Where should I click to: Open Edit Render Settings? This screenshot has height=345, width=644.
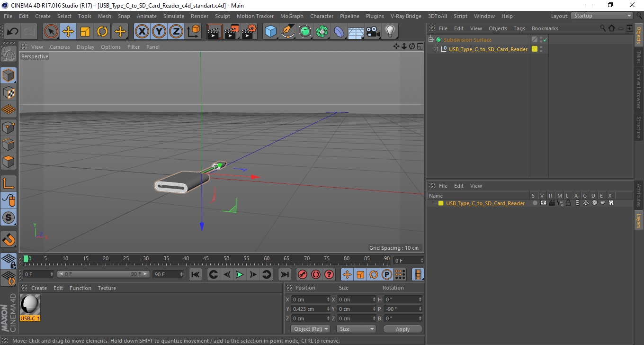click(249, 32)
